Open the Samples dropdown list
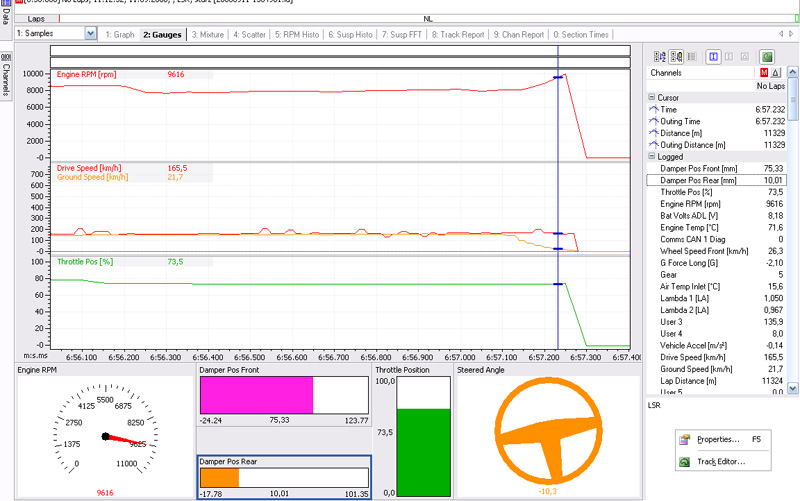800x501 pixels. [91, 34]
